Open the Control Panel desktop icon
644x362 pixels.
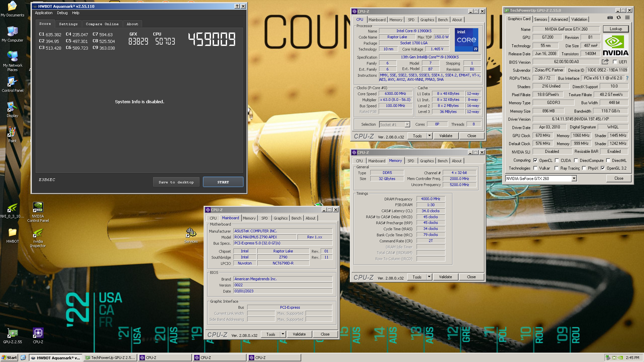tap(12, 84)
